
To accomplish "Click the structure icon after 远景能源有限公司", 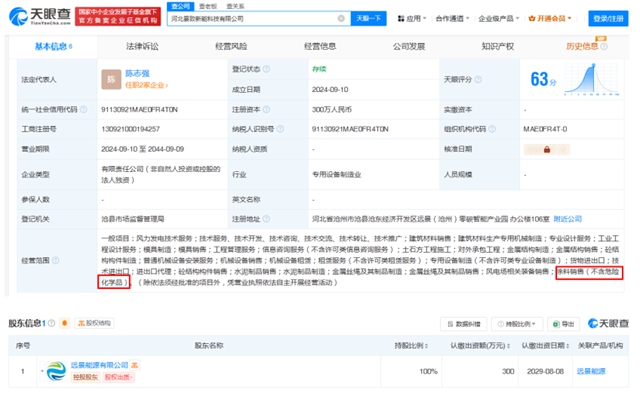I will coord(134,365).
